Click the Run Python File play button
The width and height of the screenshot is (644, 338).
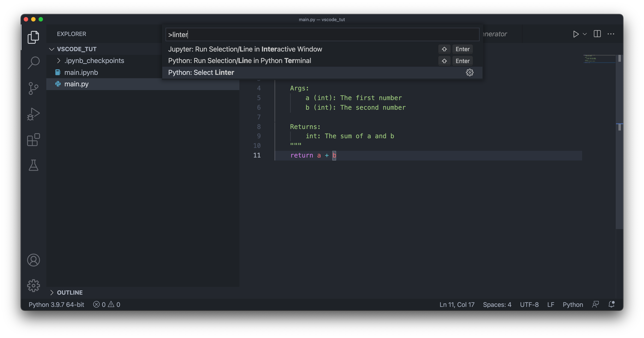(575, 34)
